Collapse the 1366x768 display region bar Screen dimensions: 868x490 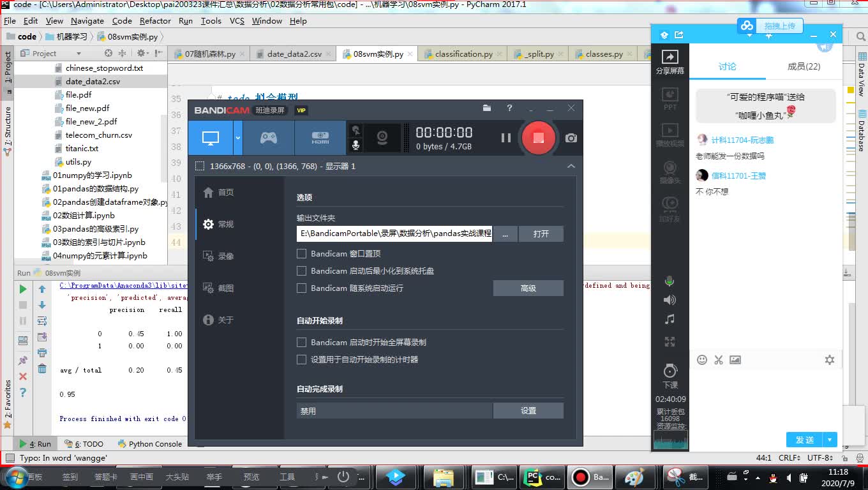tap(571, 166)
